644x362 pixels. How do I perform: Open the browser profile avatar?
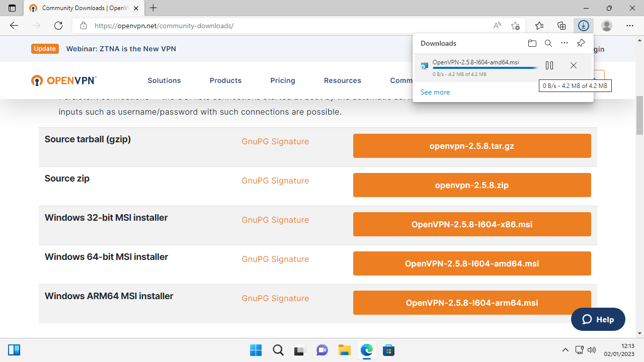607,26
